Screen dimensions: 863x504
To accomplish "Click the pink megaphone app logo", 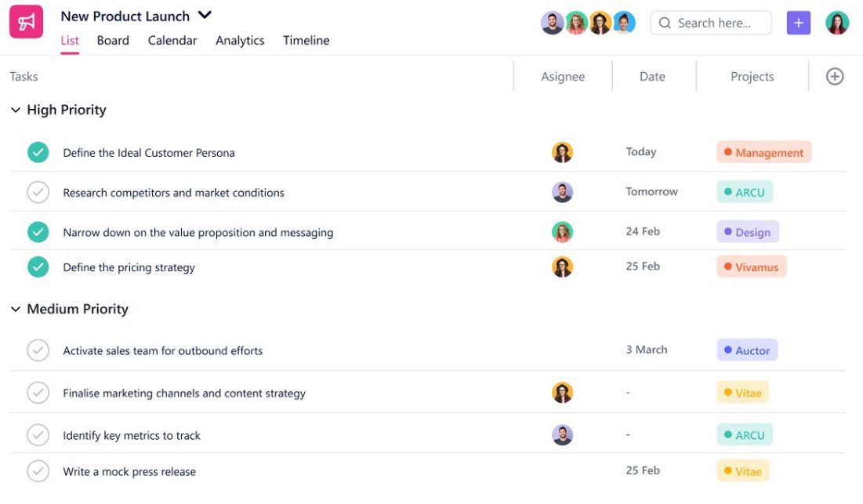I will click(x=26, y=21).
